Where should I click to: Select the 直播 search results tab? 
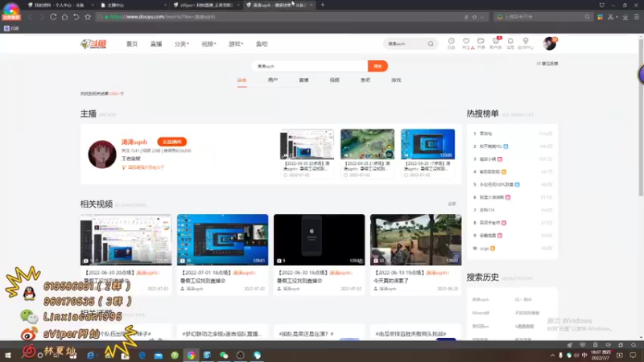click(303, 80)
